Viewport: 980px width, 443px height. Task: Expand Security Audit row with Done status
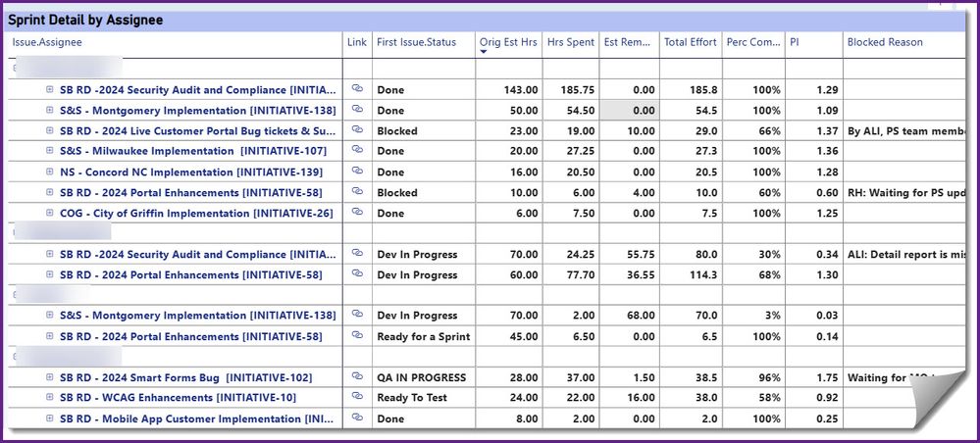[50, 89]
